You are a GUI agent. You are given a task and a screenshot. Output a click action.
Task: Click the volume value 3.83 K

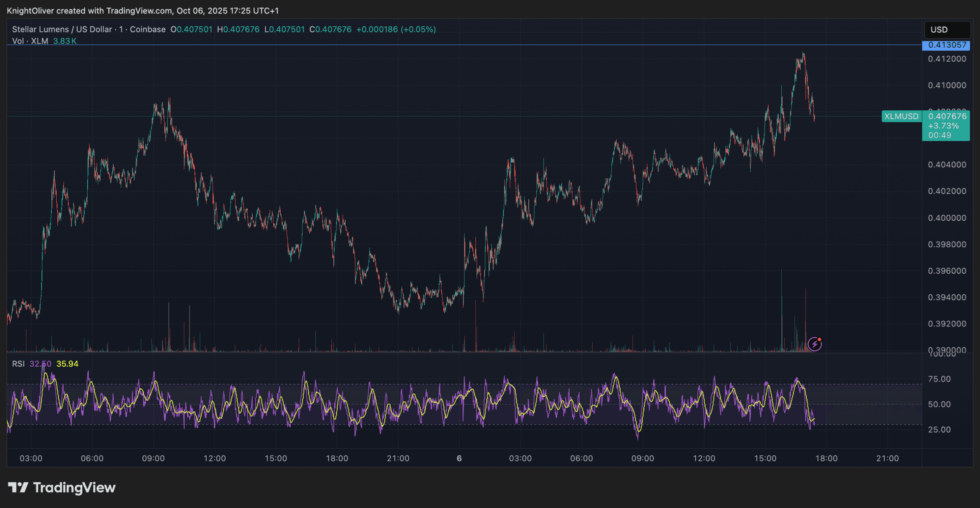(65, 41)
